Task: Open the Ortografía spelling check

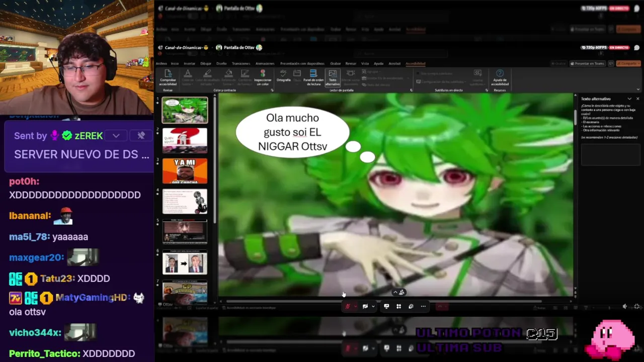Action: point(283,76)
